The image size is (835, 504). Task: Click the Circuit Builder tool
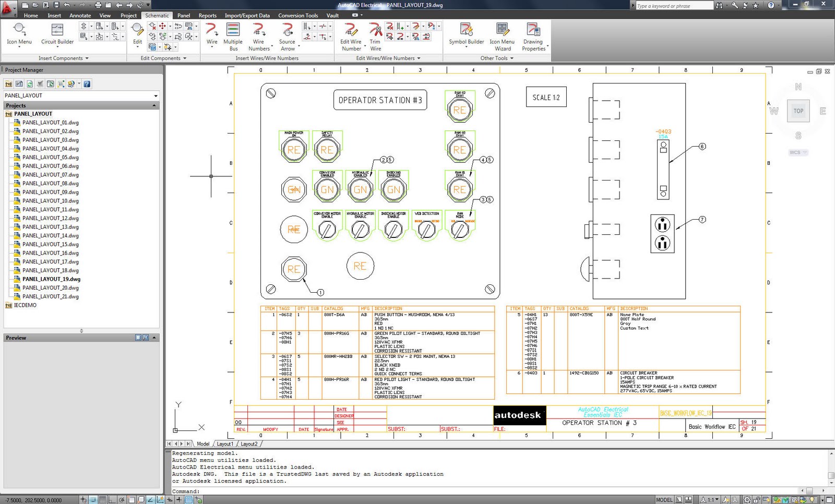point(56,35)
